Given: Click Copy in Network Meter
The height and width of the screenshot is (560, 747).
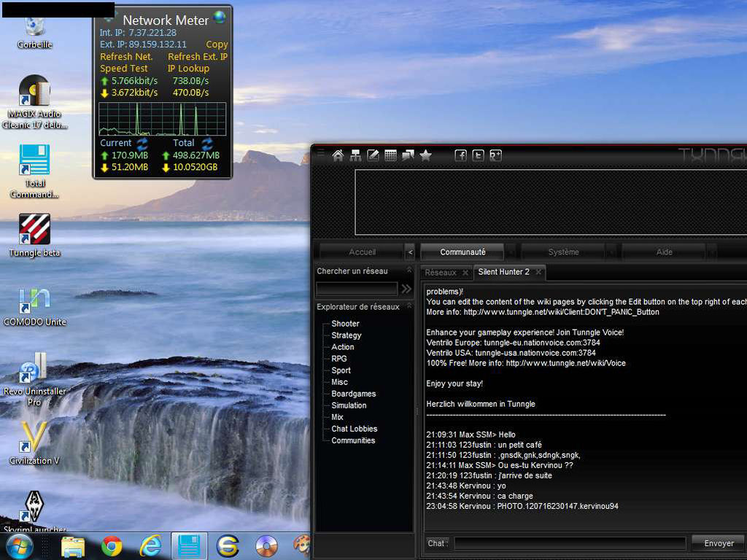Looking at the screenshot, I should pyautogui.click(x=217, y=44).
